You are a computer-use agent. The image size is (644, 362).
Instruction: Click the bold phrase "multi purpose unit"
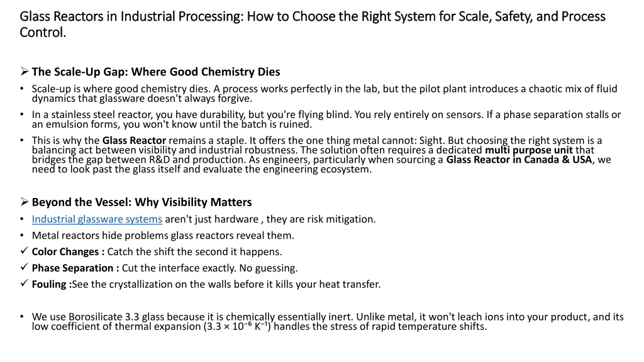coord(530,150)
